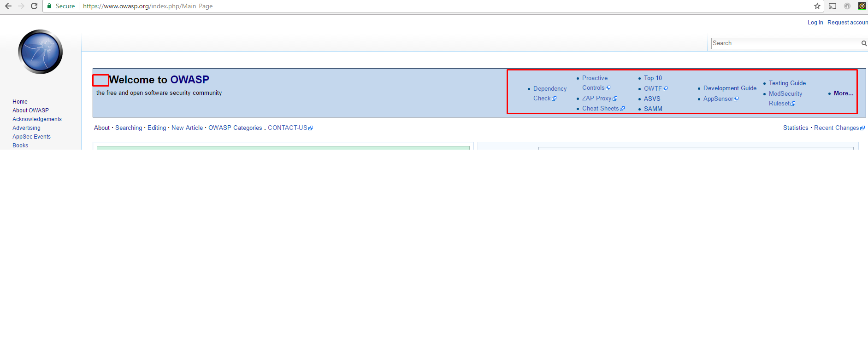Open the Proactive Controls link
Image resolution: width=868 pixels, height=355 pixels.
pos(596,83)
